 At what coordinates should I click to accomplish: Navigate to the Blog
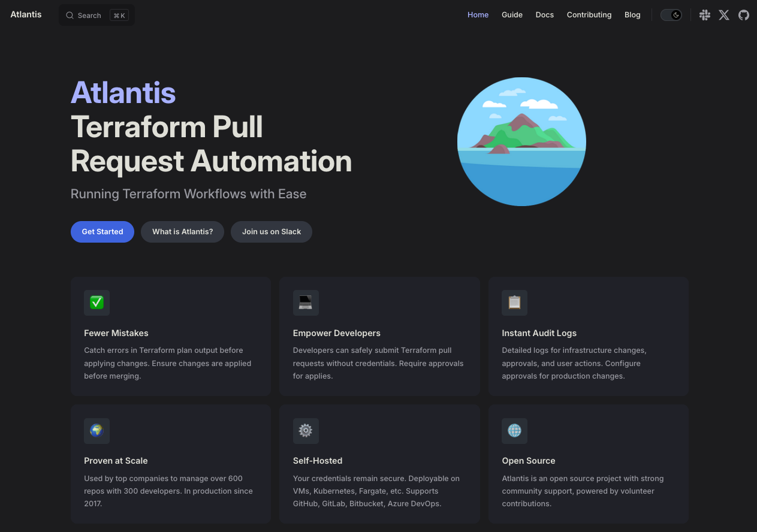click(632, 14)
